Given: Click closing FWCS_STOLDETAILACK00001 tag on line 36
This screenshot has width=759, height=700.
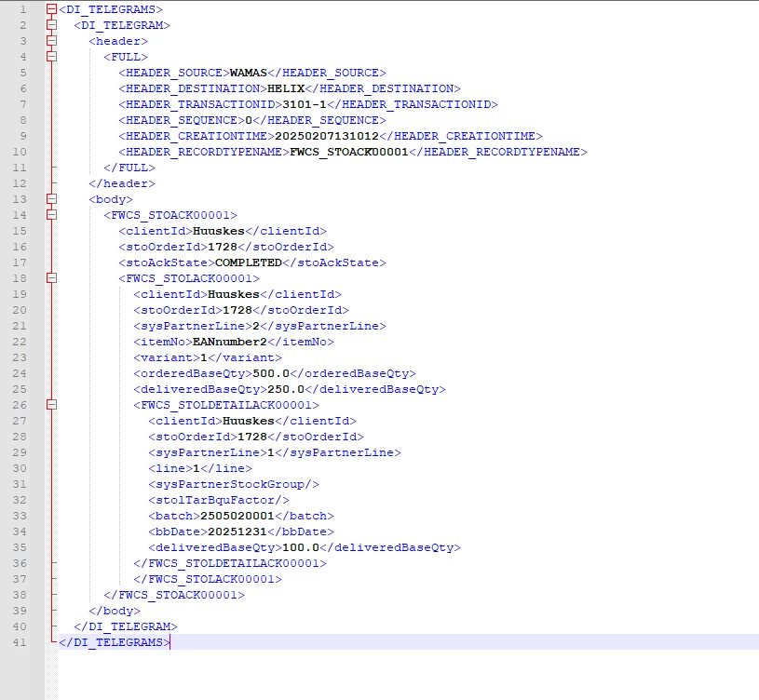Looking at the screenshot, I should click(x=230, y=563).
